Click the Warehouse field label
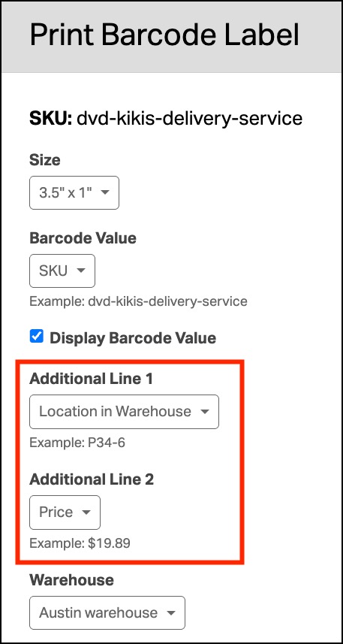Screen dimensions: 343x644 coord(72,580)
